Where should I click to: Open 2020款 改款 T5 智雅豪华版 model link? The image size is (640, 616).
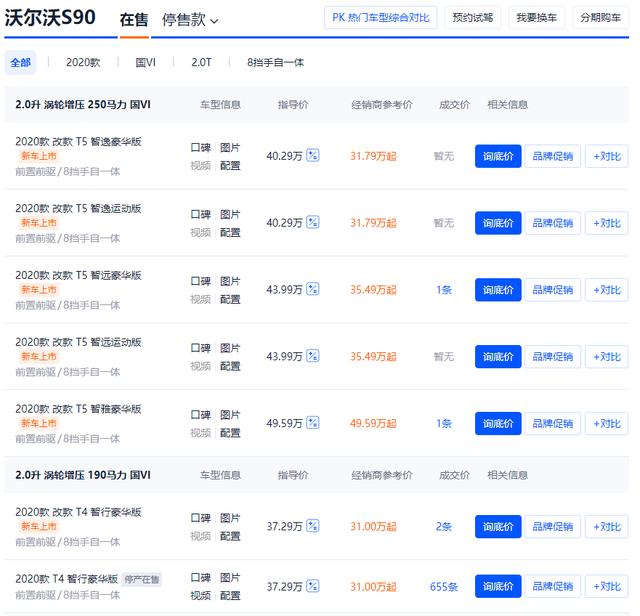click(x=78, y=409)
